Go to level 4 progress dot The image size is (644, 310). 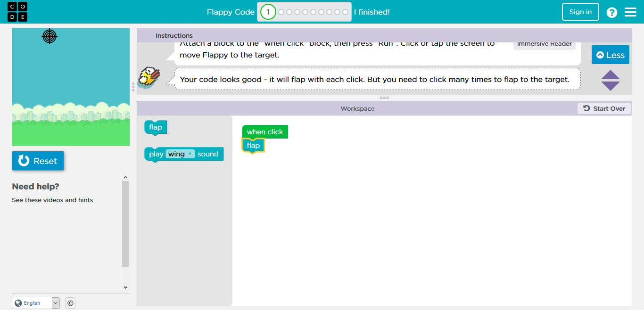pos(297,12)
